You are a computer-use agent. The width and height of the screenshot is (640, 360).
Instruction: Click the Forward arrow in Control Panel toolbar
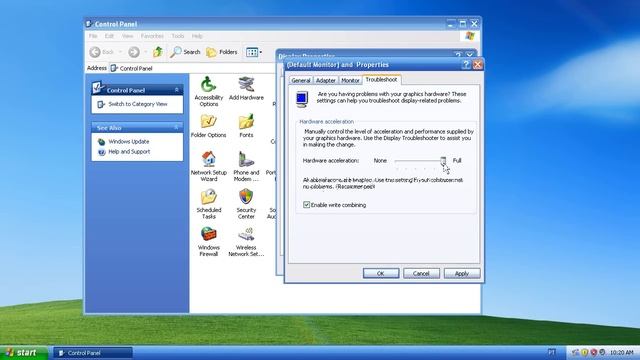point(133,52)
